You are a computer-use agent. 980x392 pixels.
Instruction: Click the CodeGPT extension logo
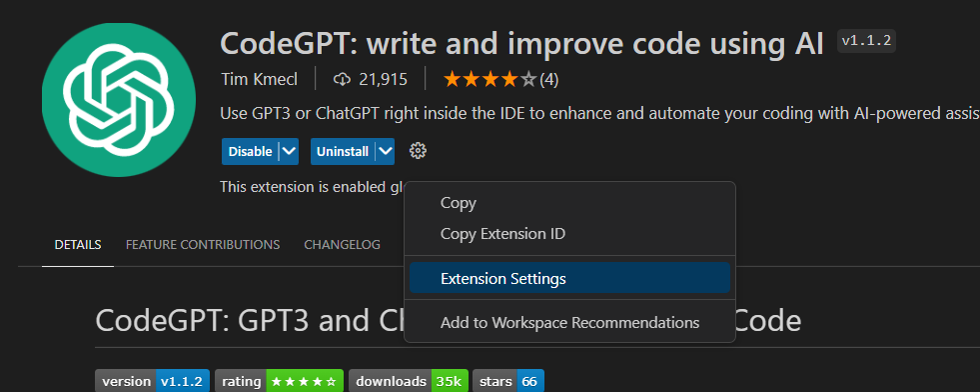119,100
